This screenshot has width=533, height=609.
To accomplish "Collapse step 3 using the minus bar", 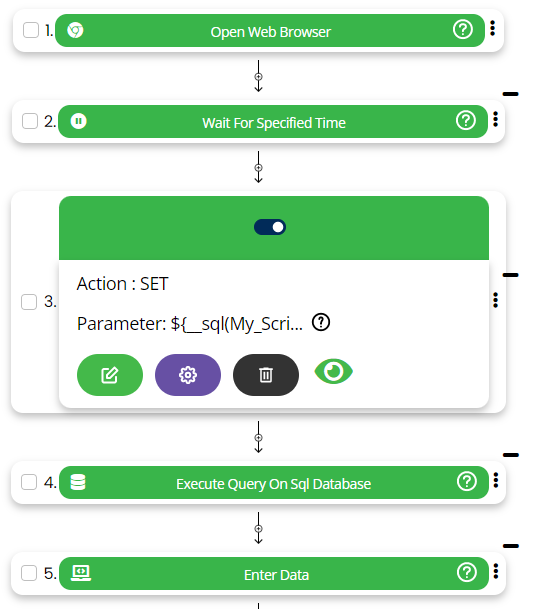I will 510,275.
